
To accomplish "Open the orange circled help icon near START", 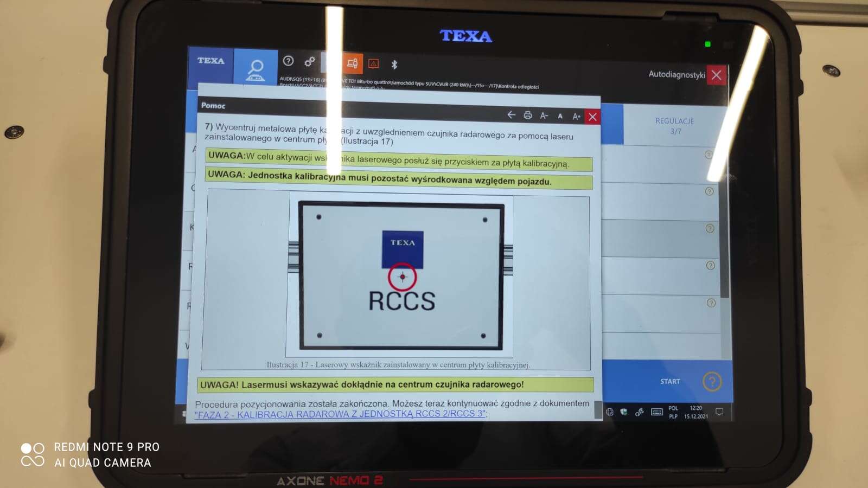I will point(712,382).
